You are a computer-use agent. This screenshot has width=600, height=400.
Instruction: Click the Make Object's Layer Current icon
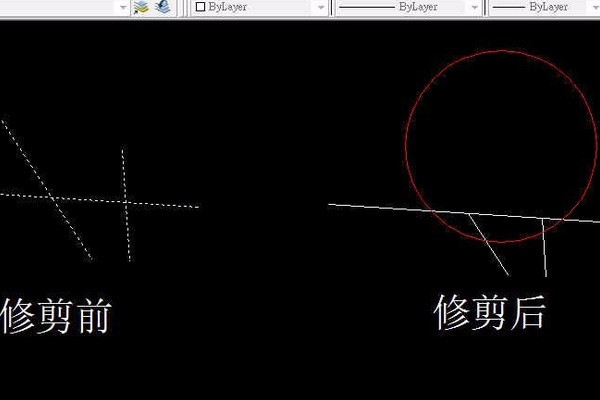(x=141, y=7)
